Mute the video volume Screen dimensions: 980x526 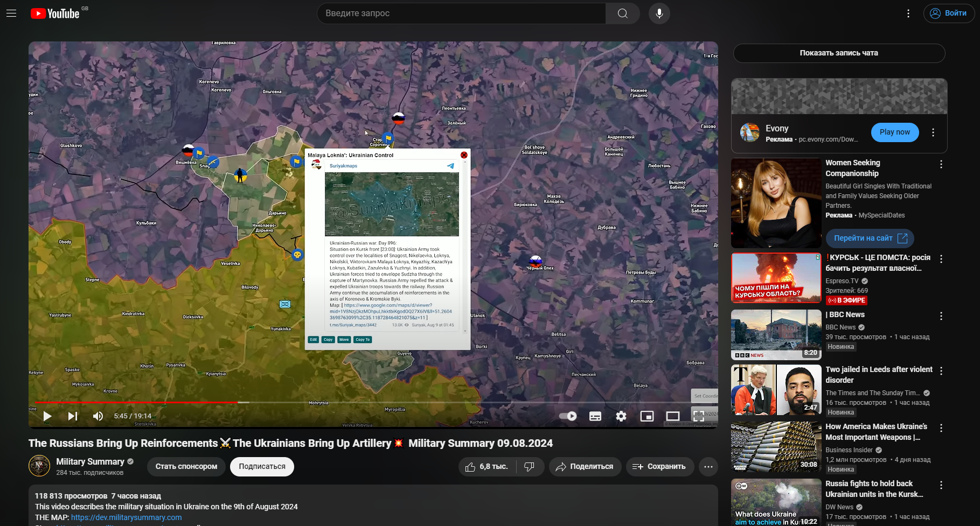(x=98, y=416)
